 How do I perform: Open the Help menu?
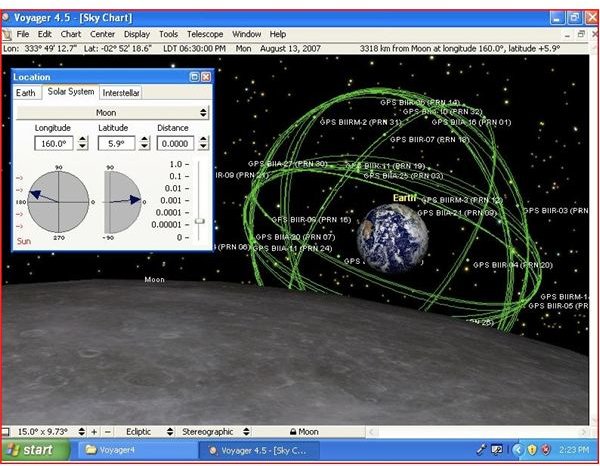pyautogui.click(x=277, y=34)
